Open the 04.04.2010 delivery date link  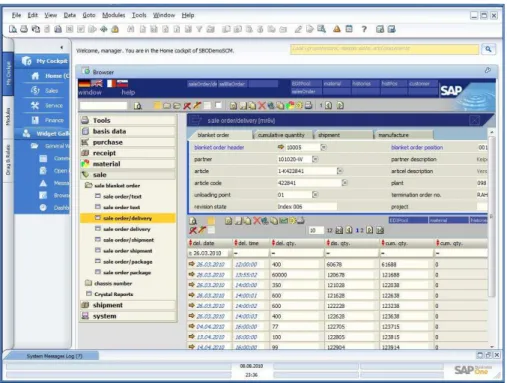pos(211,327)
